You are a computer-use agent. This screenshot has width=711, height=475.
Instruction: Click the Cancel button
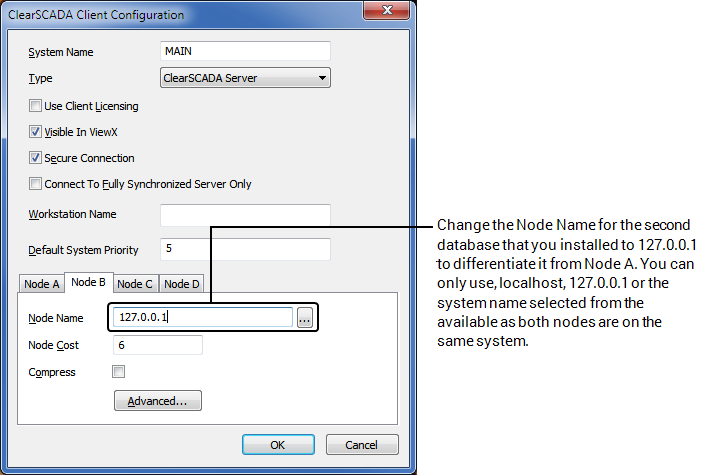[361, 445]
